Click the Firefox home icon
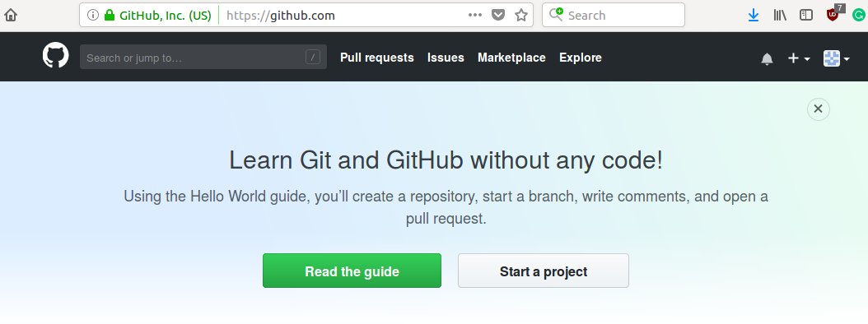The width and height of the screenshot is (868, 324). [x=11, y=15]
